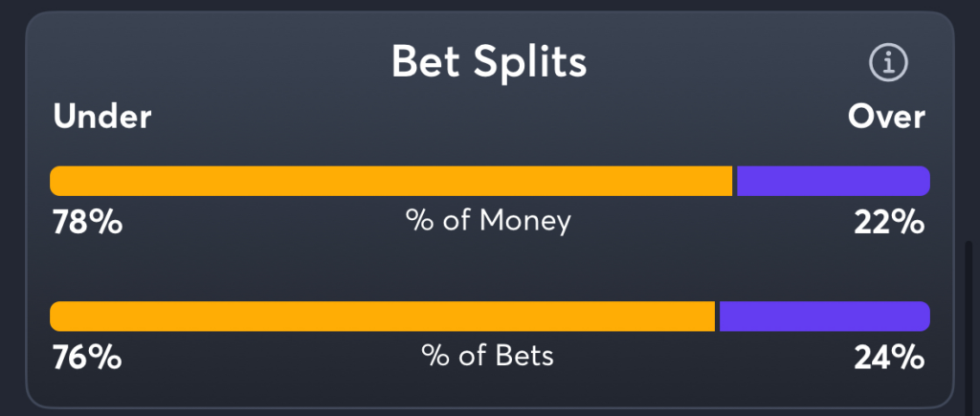Click divider between money bar segments
The width and height of the screenshot is (980, 416).
pos(735,181)
